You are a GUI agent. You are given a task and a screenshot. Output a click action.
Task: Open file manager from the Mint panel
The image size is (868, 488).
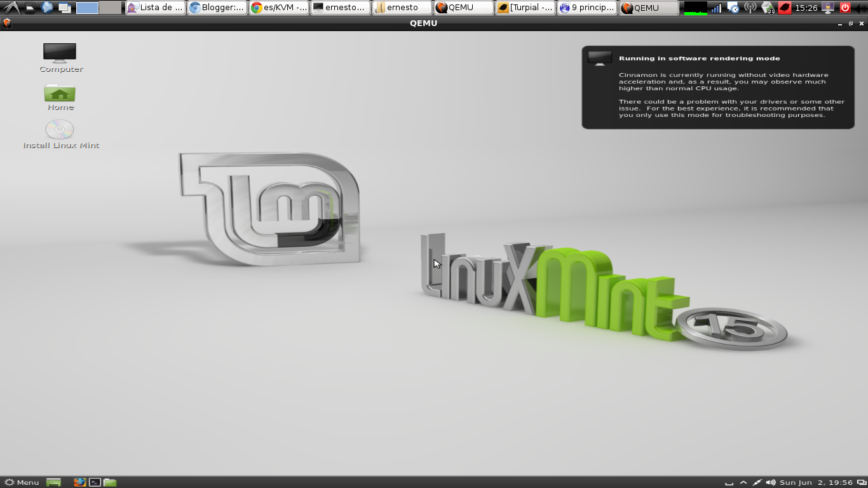(x=110, y=482)
